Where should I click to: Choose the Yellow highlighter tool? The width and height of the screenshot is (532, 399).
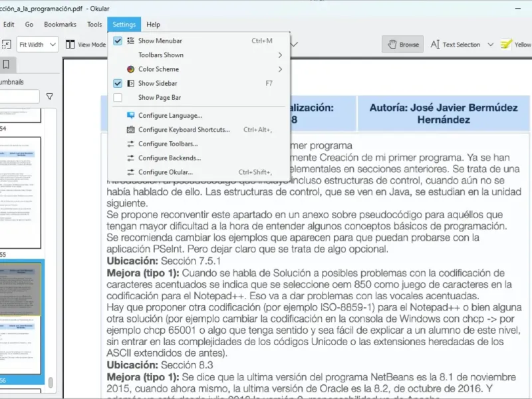click(516, 45)
